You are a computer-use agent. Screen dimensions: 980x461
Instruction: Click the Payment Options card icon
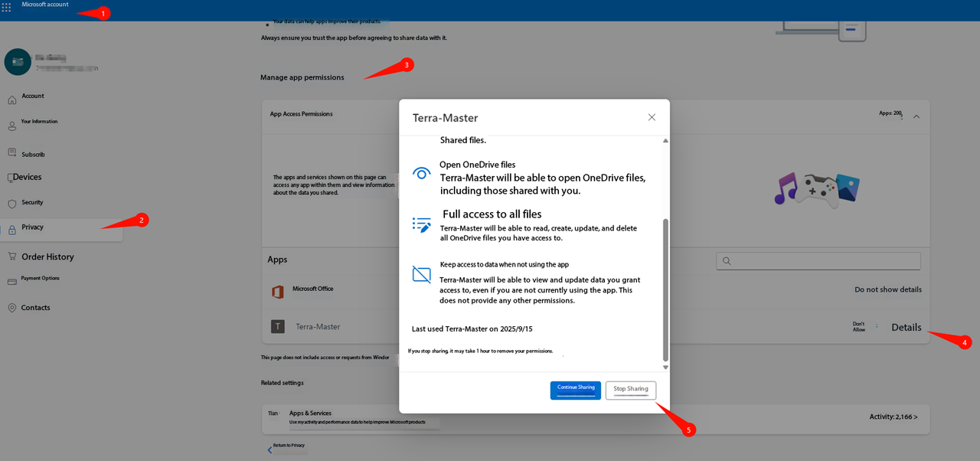[x=12, y=281]
